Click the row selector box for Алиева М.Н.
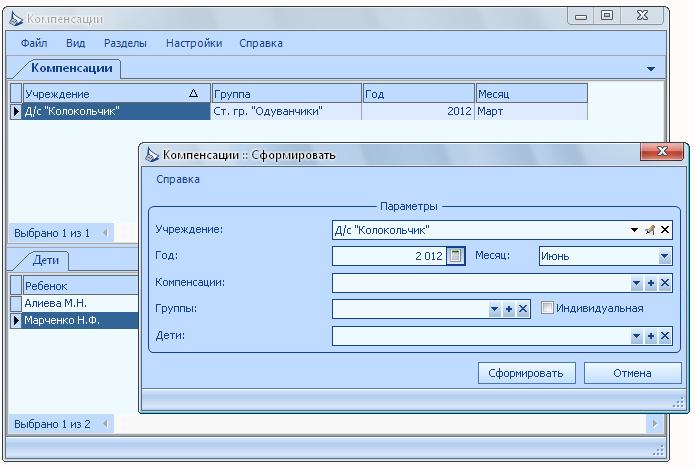Image resolution: width=695 pixels, height=468 pixels. coord(16,303)
